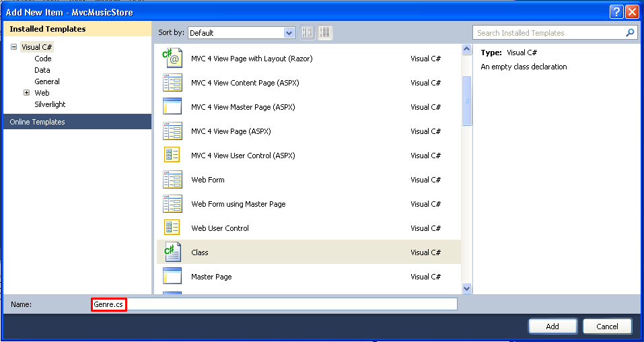Switch to small icons list view
644x342 pixels.
click(325, 32)
